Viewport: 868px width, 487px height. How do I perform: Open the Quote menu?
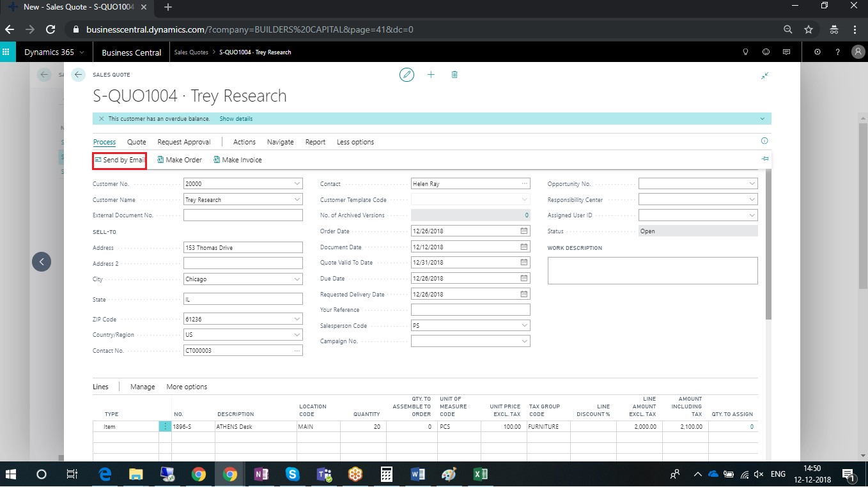pos(136,142)
